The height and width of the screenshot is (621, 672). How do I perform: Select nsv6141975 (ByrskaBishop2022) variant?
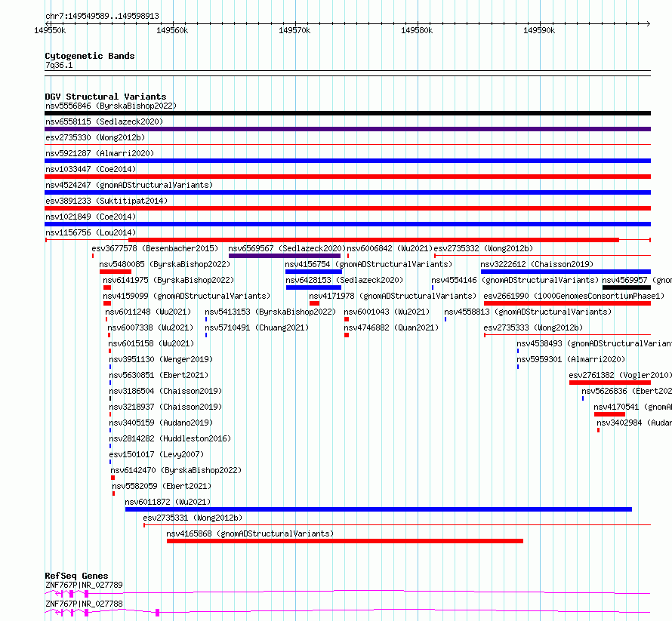(x=168, y=280)
